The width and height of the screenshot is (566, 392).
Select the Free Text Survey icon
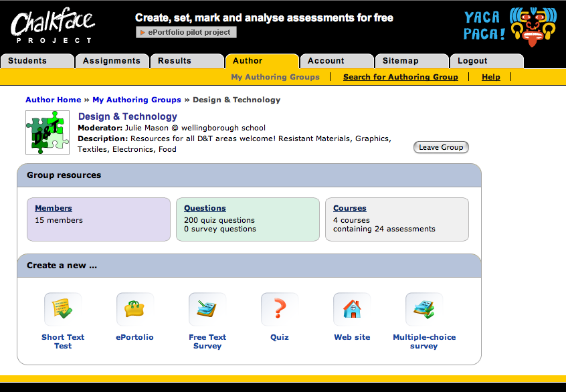(207, 309)
